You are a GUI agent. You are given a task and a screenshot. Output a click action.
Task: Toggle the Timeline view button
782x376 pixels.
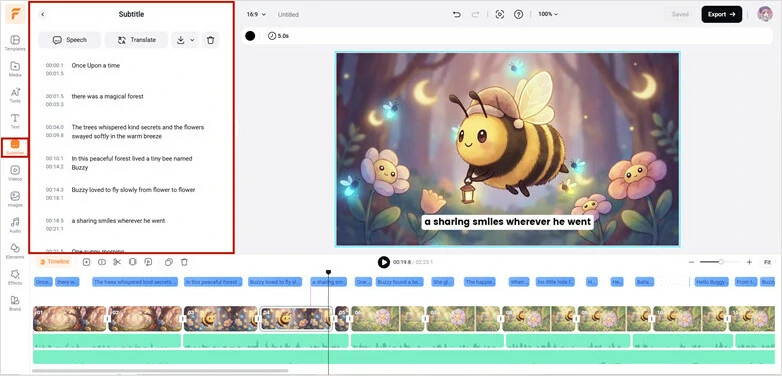54,262
